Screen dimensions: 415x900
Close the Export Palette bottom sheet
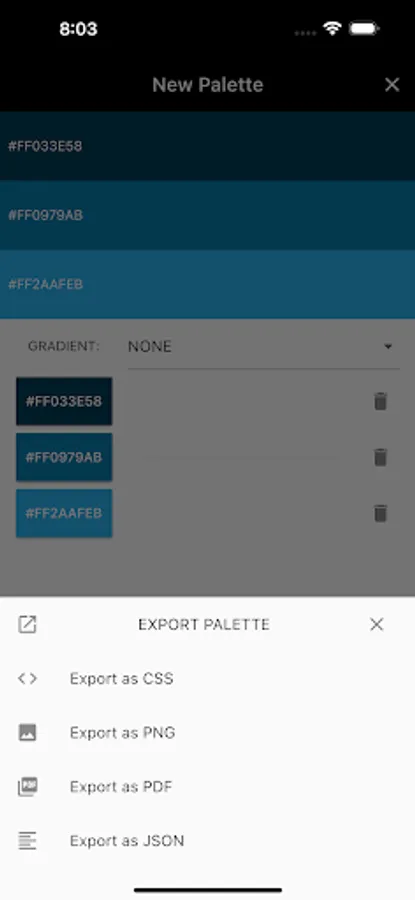(377, 624)
